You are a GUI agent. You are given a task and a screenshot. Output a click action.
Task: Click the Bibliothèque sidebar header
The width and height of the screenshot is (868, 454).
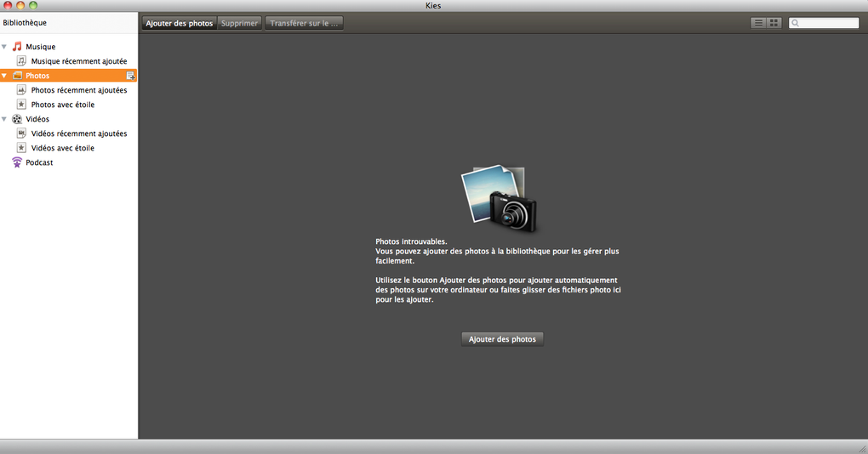point(25,23)
